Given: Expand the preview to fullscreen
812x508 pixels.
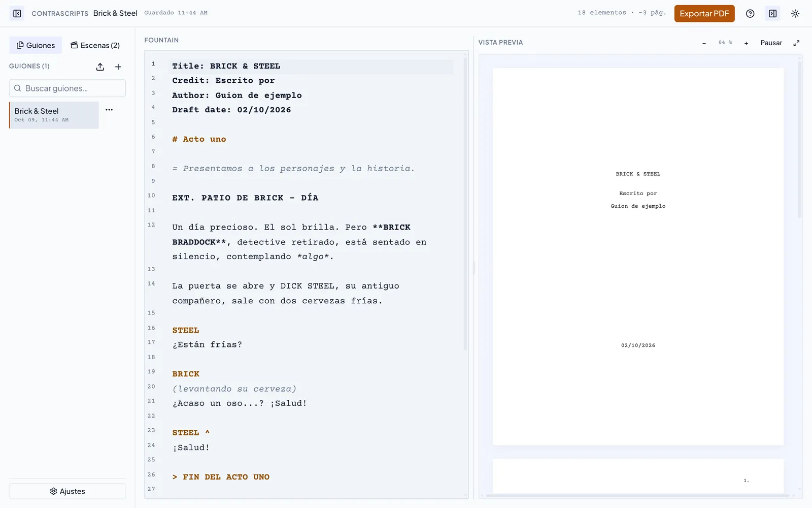Looking at the screenshot, I should pyautogui.click(x=796, y=43).
